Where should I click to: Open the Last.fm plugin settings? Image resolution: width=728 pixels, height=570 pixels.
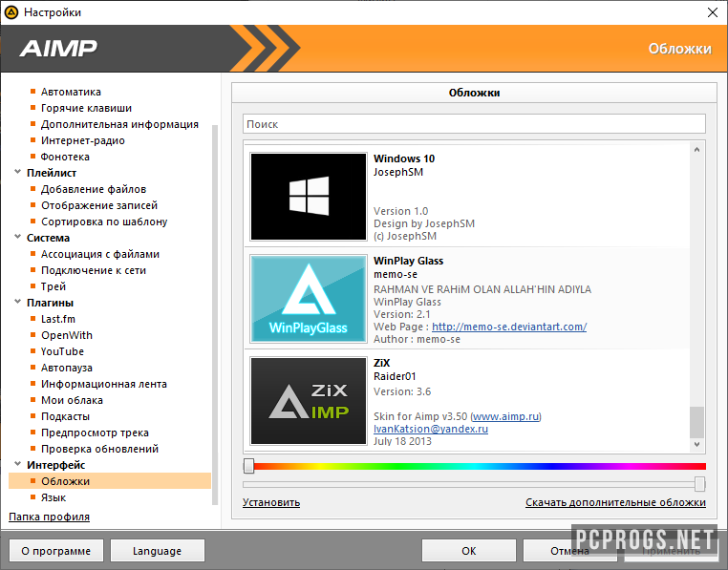pos(58,319)
